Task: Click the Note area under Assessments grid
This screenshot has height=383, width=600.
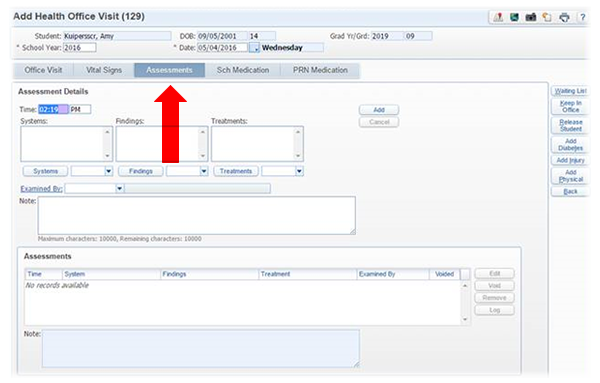Action: 201,349
